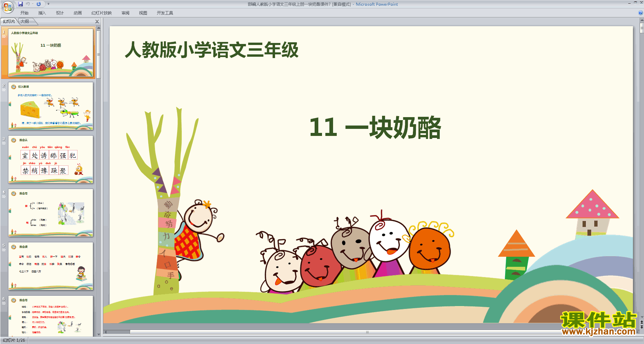
Task: Open the 插入 ribbon tab
Action: click(x=42, y=13)
